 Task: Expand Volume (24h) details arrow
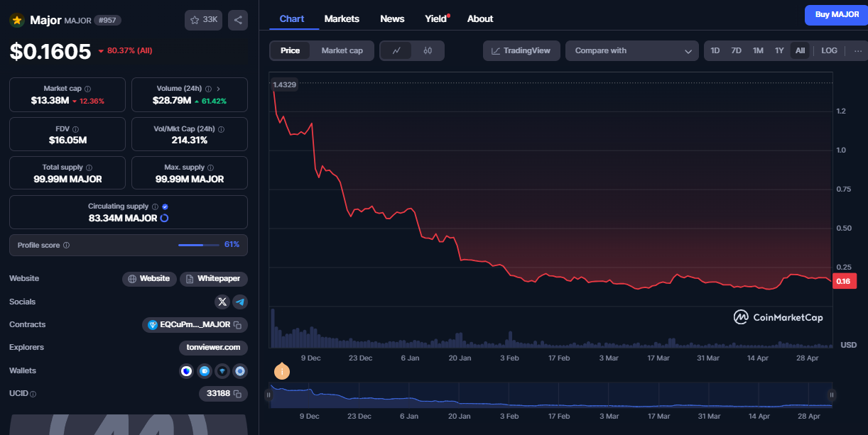tap(218, 89)
